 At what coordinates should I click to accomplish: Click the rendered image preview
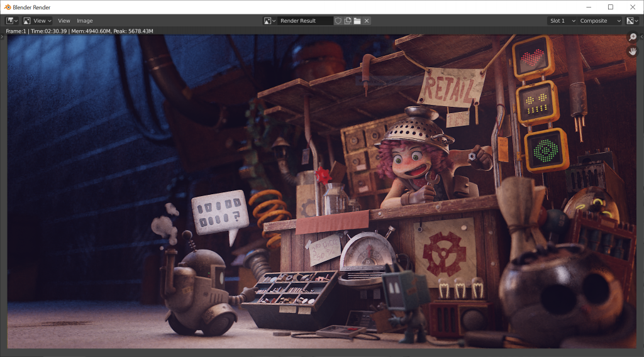321,192
